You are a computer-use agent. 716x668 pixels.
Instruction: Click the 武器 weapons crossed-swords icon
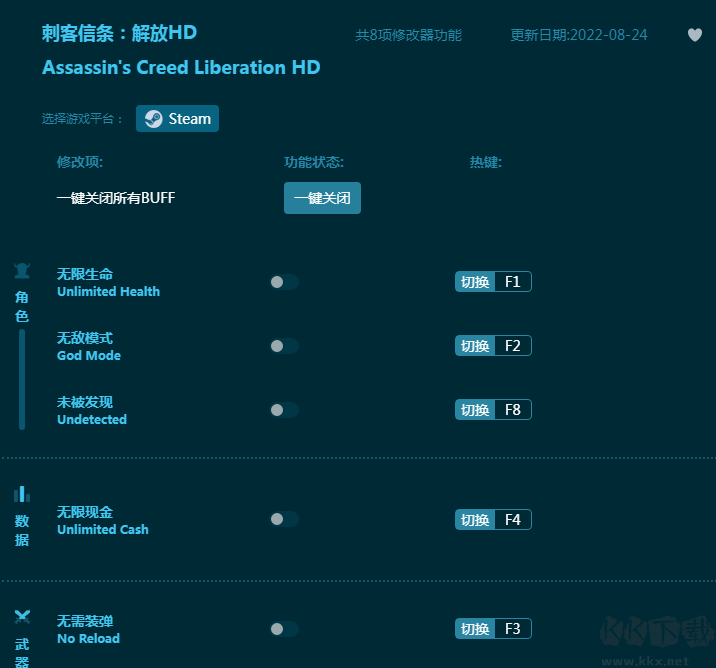pyautogui.click(x=22, y=617)
